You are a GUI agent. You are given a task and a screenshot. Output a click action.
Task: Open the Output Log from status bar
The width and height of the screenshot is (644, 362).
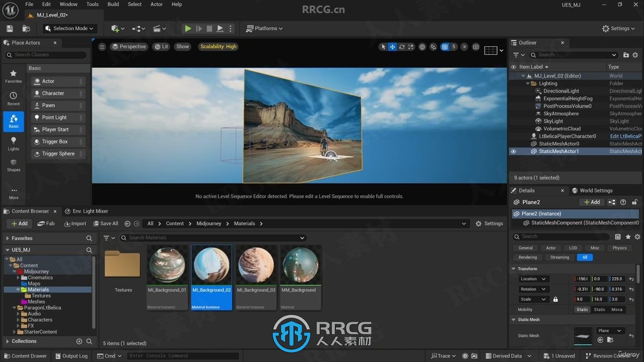pyautogui.click(x=71, y=356)
